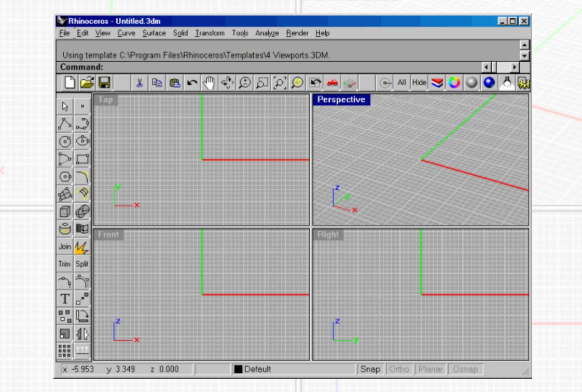Toggle Planar in status bar
This screenshot has width=582, height=392.
click(431, 369)
